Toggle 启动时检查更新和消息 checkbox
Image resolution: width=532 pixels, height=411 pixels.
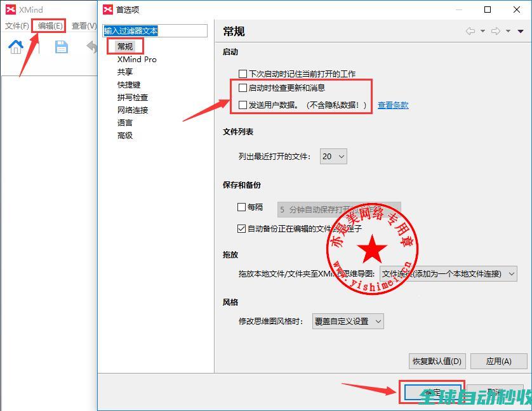(243, 88)
